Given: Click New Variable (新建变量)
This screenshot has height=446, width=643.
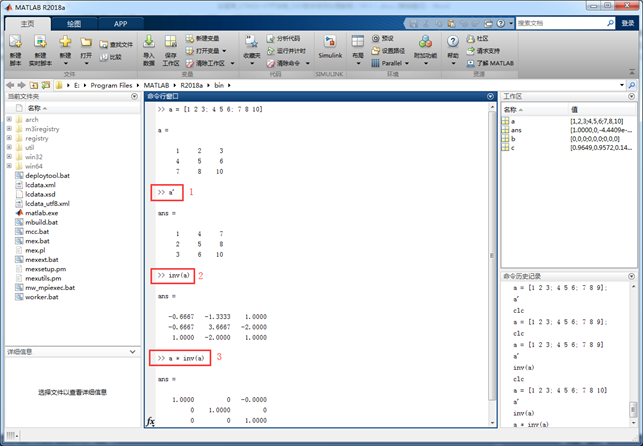Looking at the screenshot, I should tap(202, 39).
